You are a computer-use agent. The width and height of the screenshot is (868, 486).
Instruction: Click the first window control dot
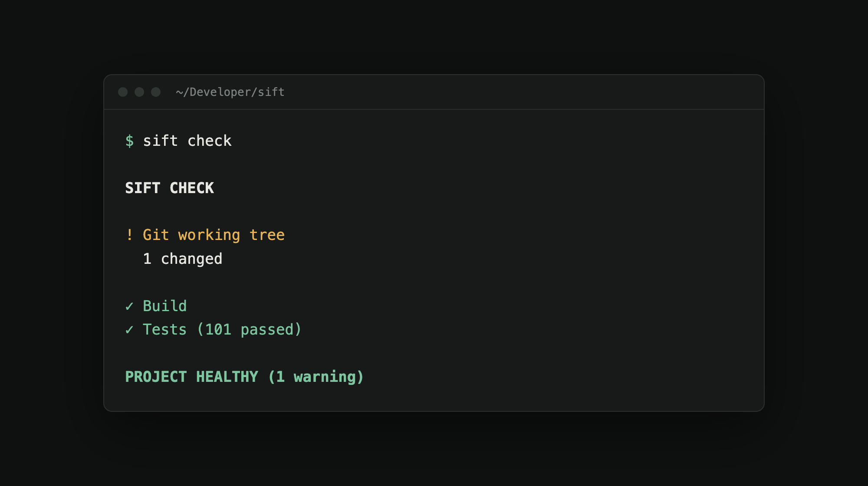(x=123, y=92)
